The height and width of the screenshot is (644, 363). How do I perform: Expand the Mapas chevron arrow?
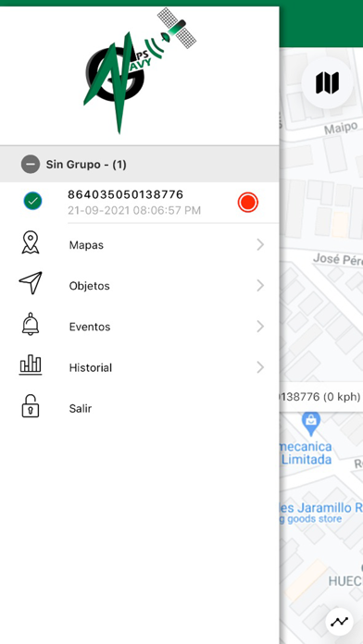tap(260, 245)
